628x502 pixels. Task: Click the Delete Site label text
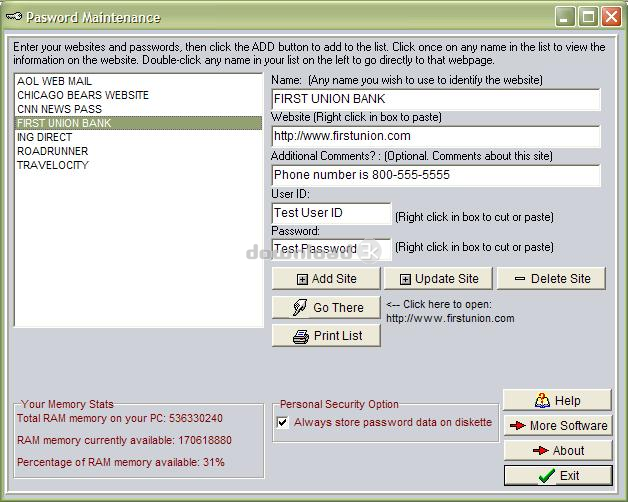point(561,279)
